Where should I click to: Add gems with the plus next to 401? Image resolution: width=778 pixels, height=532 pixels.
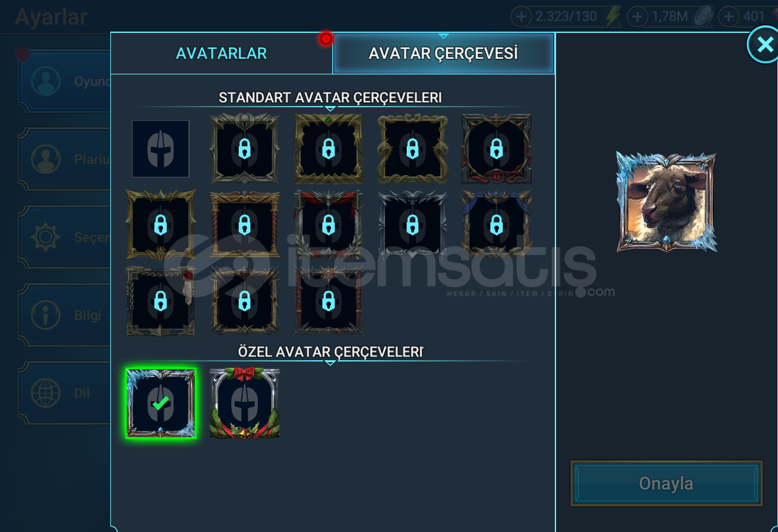click(x=729, y=17)
